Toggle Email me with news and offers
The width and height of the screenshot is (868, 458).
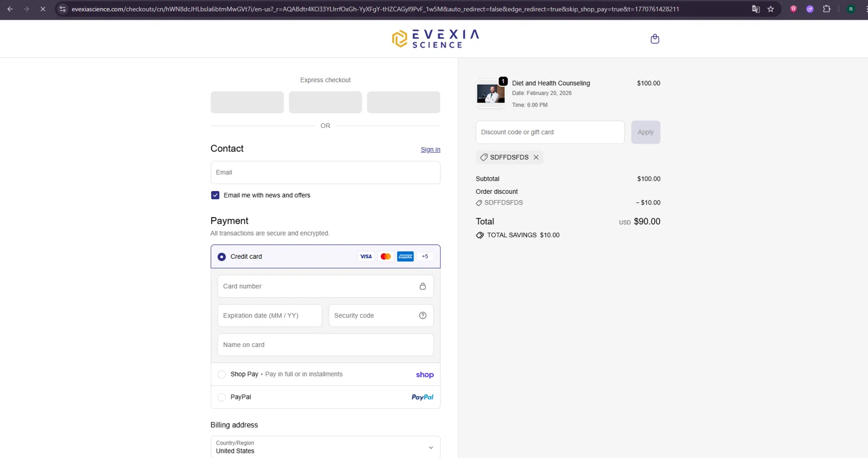[x=215, y=195]
